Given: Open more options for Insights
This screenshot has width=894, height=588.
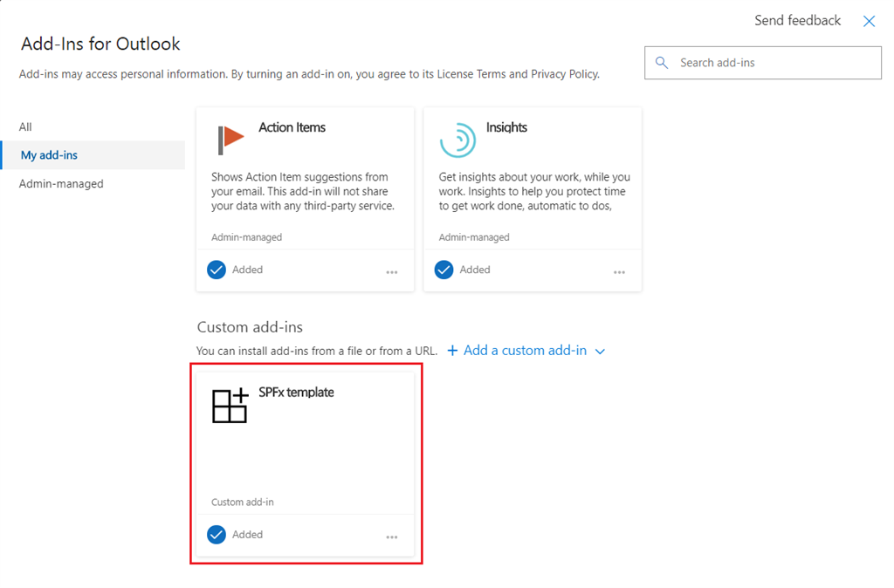Looking at the screenshot, I should tap(620, 270).
